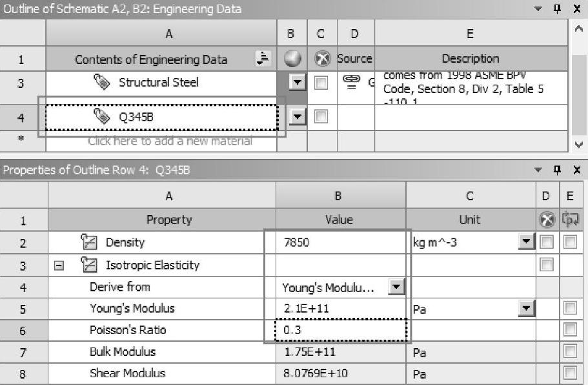Click the Poisson's Ratio property label
The height and width of the screenshot is (385, 588).
pyautogui.click(x=128, y=330)
